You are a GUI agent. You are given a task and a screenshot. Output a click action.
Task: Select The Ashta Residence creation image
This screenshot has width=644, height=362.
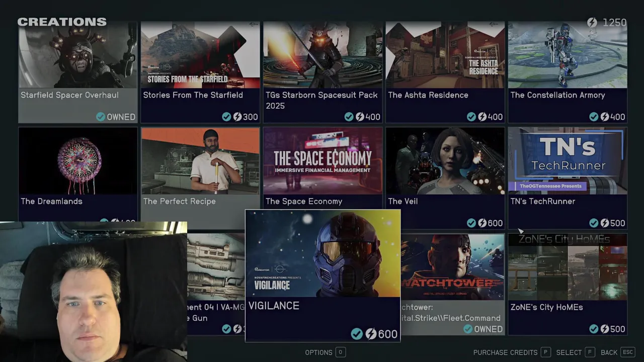(x=445, y=55)
